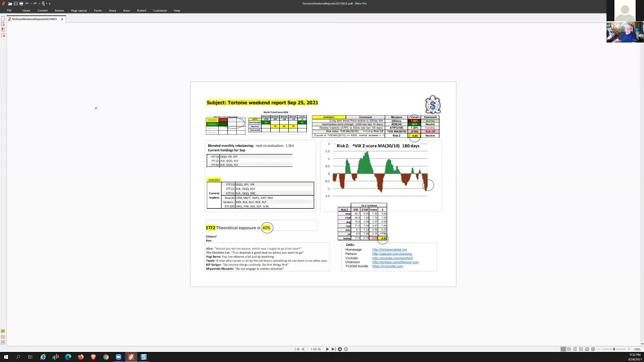Image resolution: width=644 pixels, height=362 pixels.
Task: Open the TC2000 bundle link
Action: (387, 266)
